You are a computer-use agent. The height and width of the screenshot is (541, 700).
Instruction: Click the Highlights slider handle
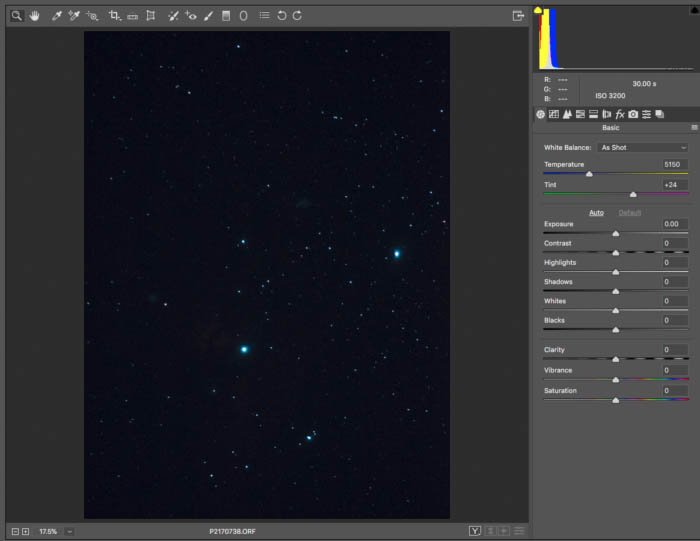pyautogui.click(x=616, y=272)
